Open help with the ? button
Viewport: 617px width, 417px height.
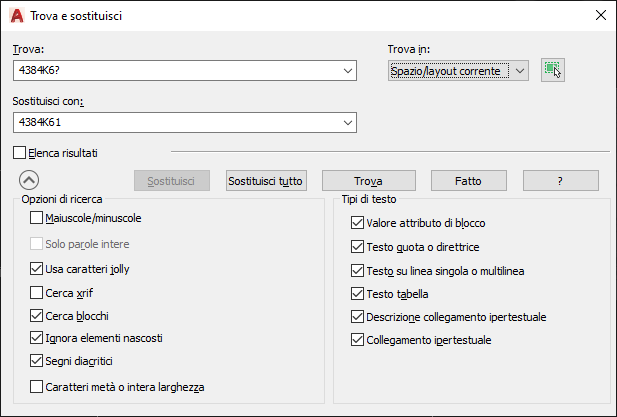point(560,181)
